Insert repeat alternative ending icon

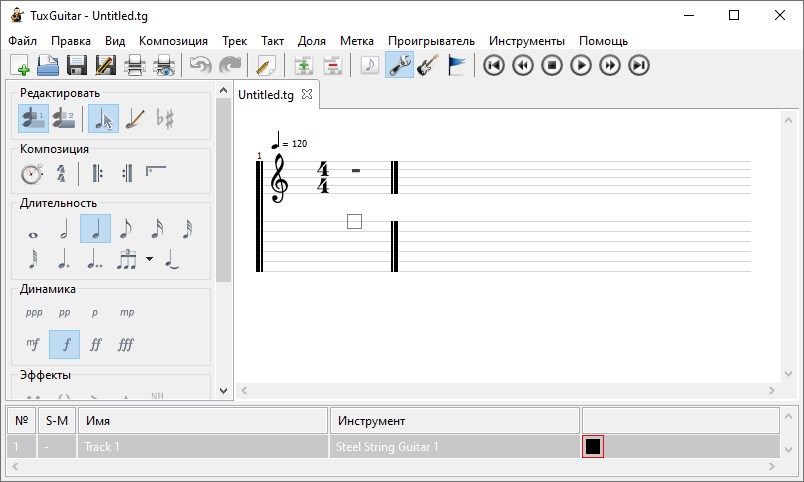pos(156,172)
